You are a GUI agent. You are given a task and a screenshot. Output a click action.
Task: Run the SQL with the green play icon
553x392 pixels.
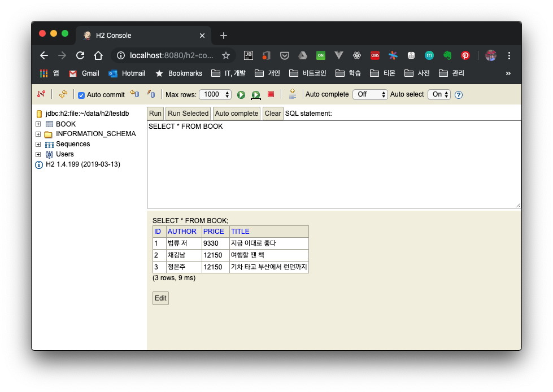241,95
